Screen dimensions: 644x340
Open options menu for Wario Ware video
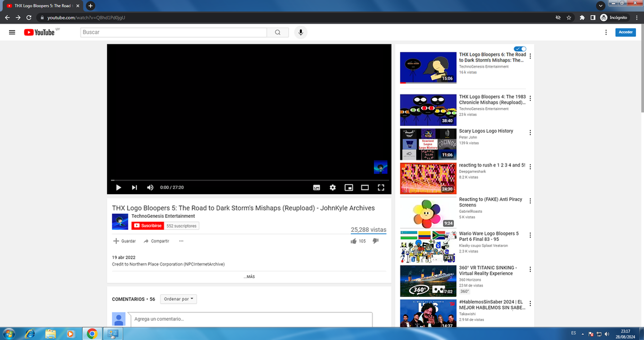point(530,235)
